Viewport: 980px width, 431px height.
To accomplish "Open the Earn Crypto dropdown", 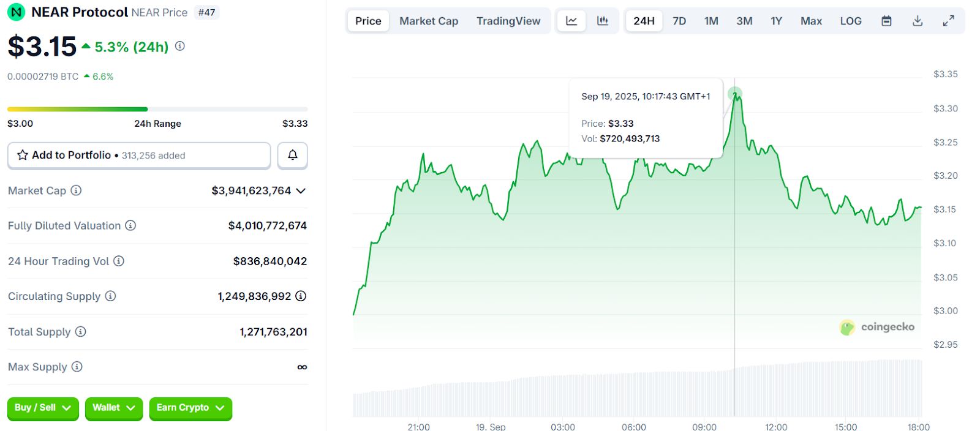I will pos(190,408).
